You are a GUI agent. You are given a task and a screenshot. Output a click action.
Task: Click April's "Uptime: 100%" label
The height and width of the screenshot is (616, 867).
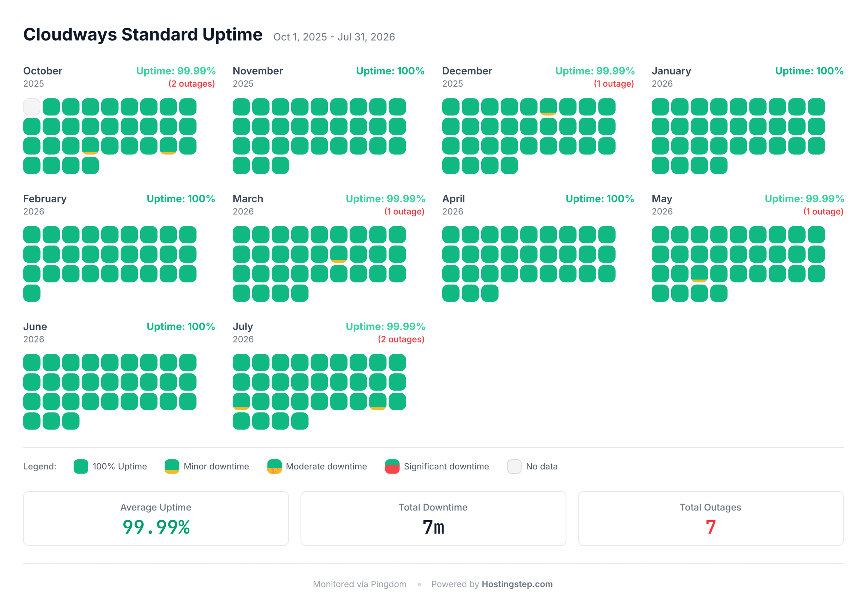pyautogui.click(x=600, y=199)
